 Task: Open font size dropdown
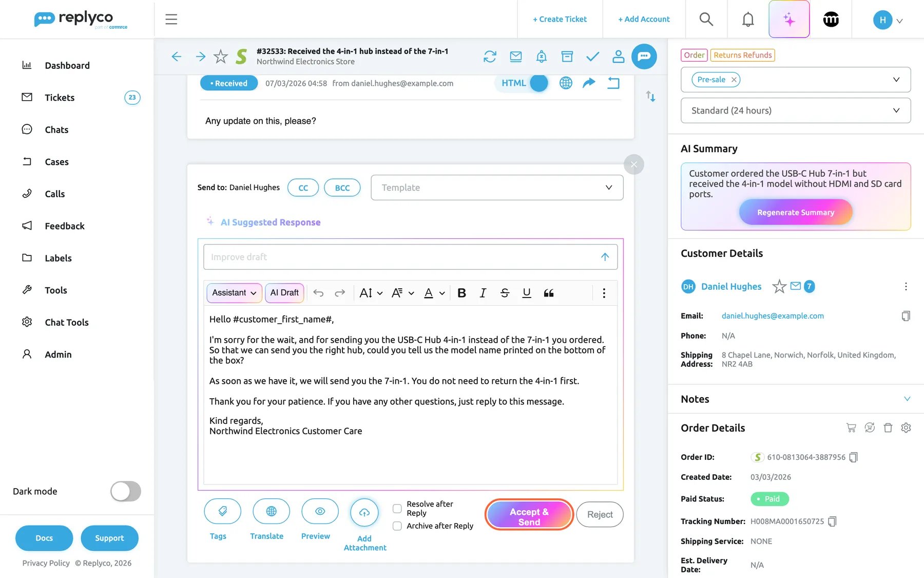click(x=371, y=293)
